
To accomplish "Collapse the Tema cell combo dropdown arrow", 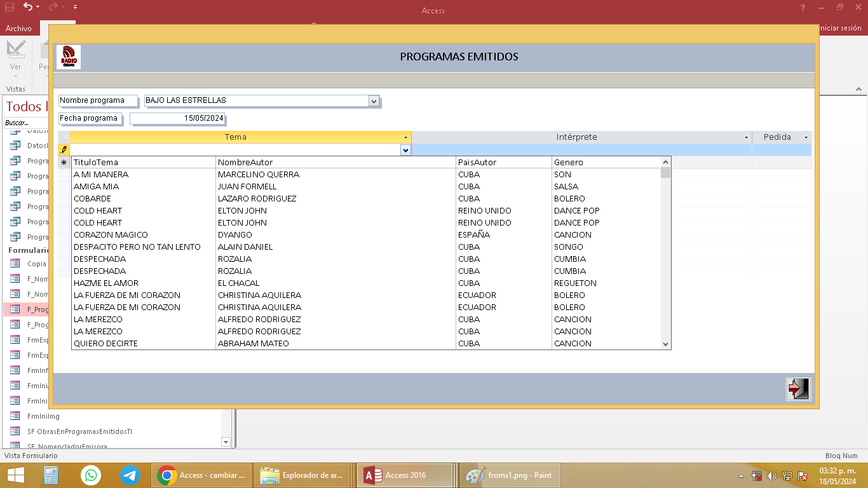I will [405, 150].
